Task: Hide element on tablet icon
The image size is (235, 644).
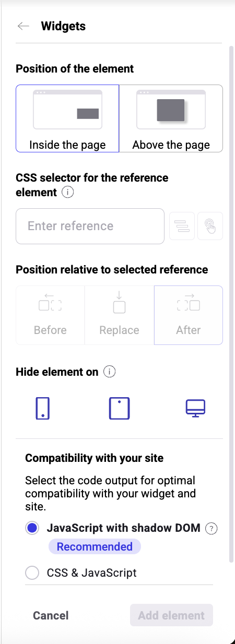Action: pos(119,408)
